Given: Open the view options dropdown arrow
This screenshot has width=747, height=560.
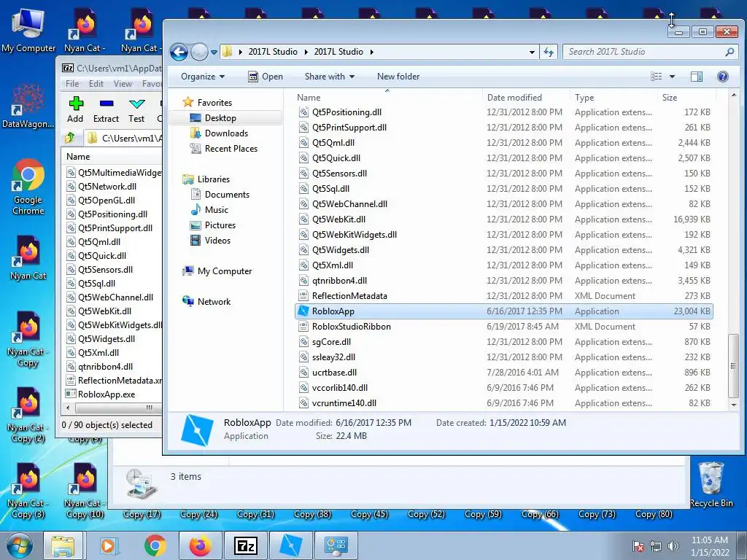Looking at the screenshot, I should pyautogui.click(x=672, y=77).
